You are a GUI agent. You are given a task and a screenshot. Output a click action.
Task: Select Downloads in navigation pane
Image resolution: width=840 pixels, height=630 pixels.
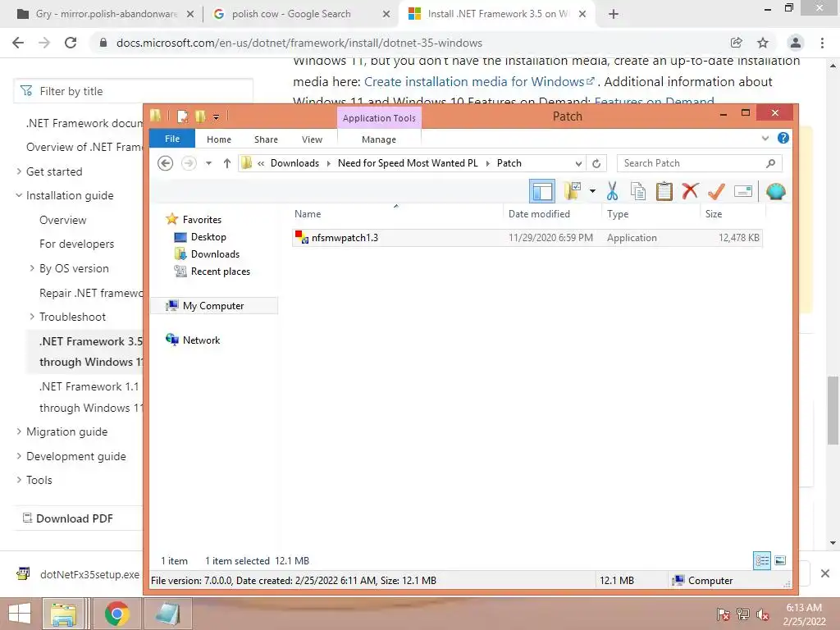click(x=215, y=254)
